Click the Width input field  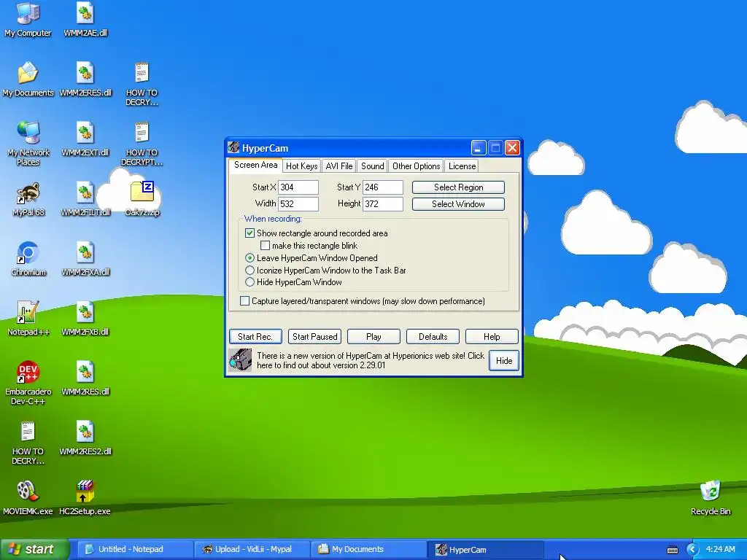click(x=298, y=204)
